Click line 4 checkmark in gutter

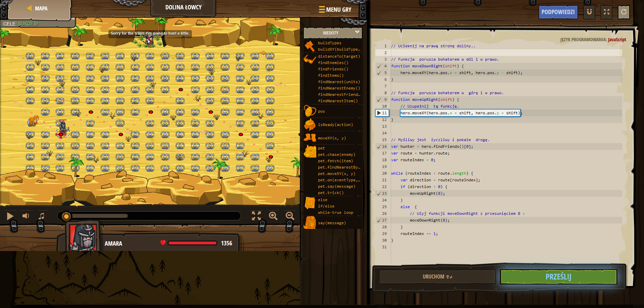379,66
